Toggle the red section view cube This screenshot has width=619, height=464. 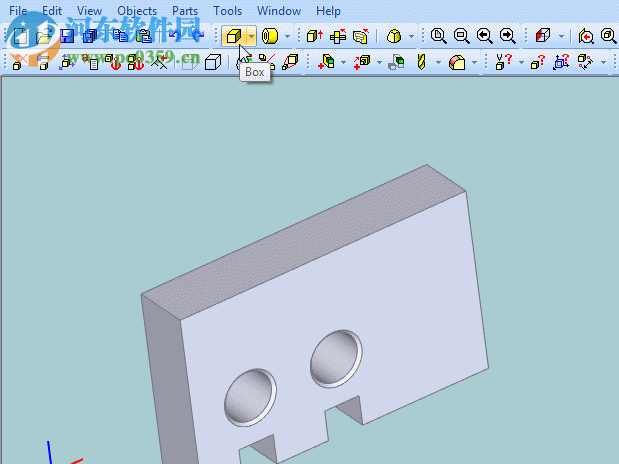pyautogui.click(x=543, y=36)
